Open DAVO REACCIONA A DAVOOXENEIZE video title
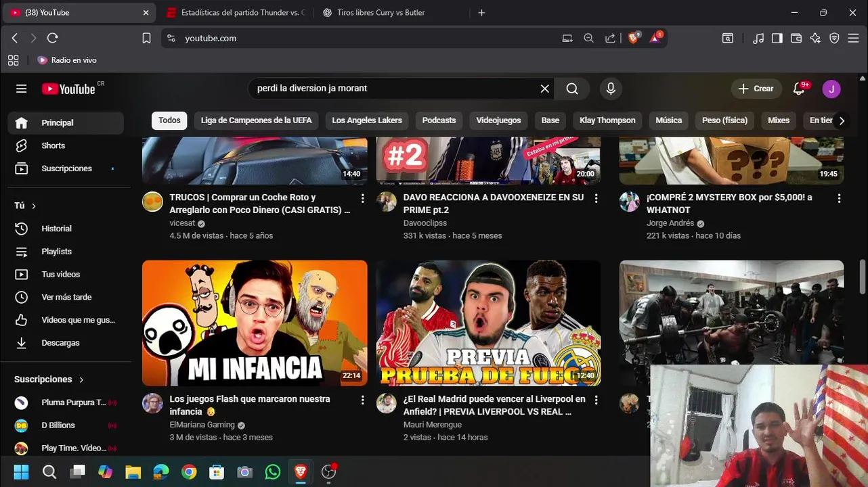This screenshot has width=868, height=487. coord(494,204)
